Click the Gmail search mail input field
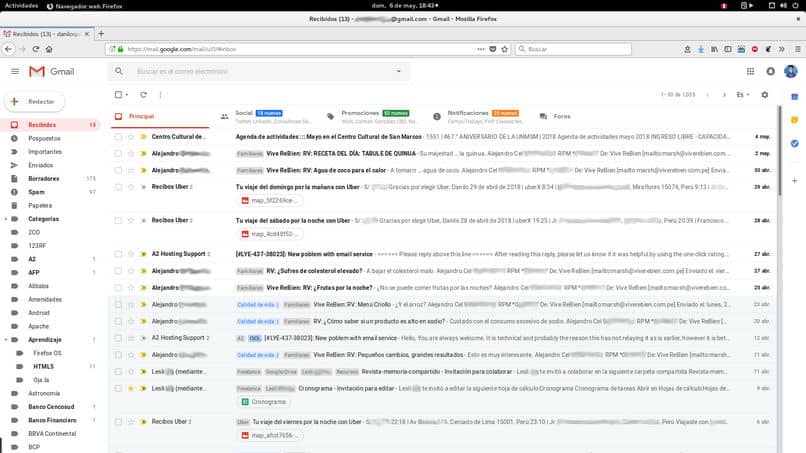806x453 pixels. pos(262,71)
